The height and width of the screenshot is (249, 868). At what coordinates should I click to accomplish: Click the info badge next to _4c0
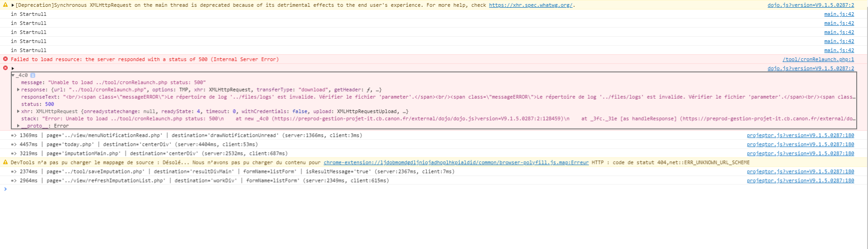point(33,75)
